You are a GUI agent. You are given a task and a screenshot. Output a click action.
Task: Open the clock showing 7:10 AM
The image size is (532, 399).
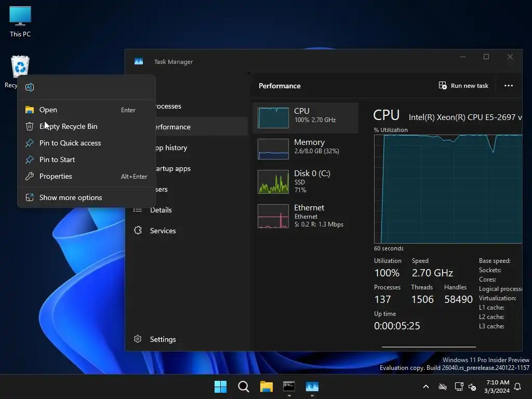[x=497, y=387]
